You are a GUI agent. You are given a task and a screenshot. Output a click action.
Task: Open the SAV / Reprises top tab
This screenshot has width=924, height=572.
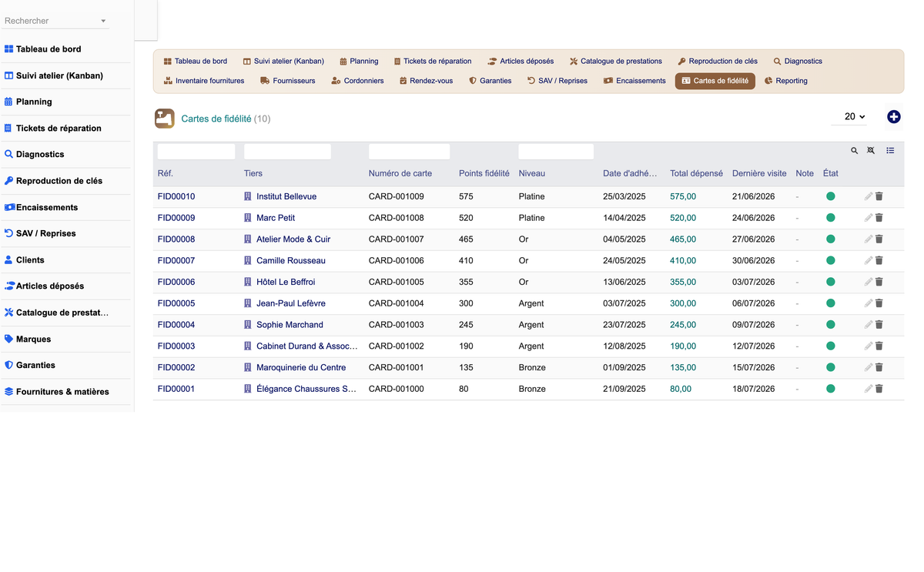point(557,81)
